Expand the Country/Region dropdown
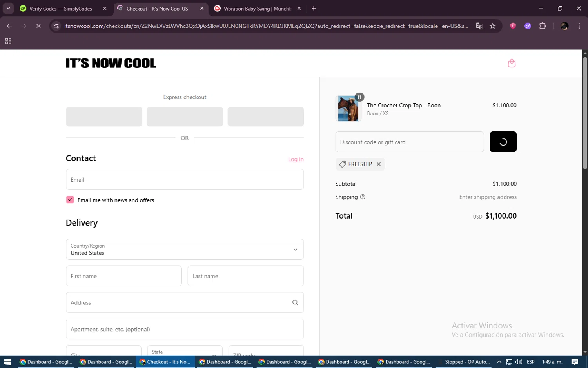The height and width of the screenshot is (368, 588). [185, 250]
